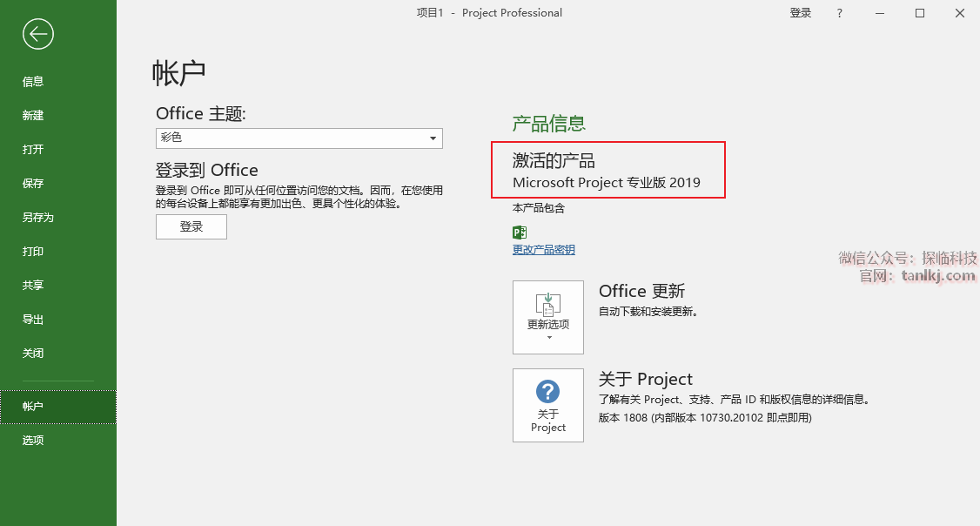Image resolution: width=980 pixels, height=526 pixels.
Task: Click the Project product icon under 本产品包含
Action: [520, 233]
